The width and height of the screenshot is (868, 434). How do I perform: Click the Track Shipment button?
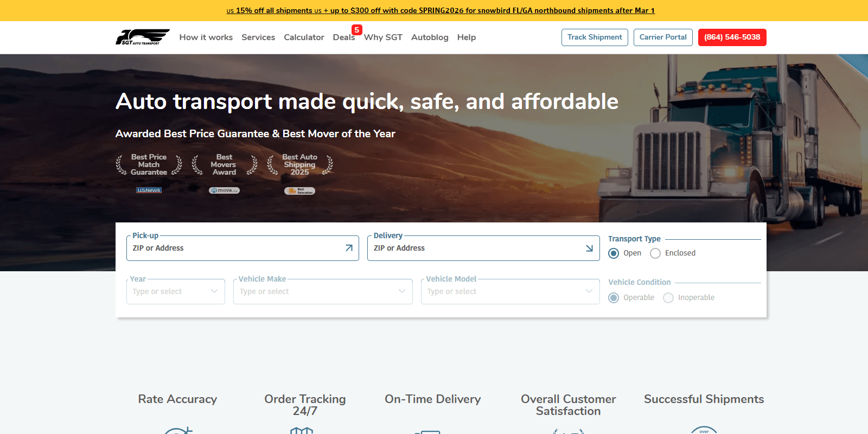click(595, 37)
